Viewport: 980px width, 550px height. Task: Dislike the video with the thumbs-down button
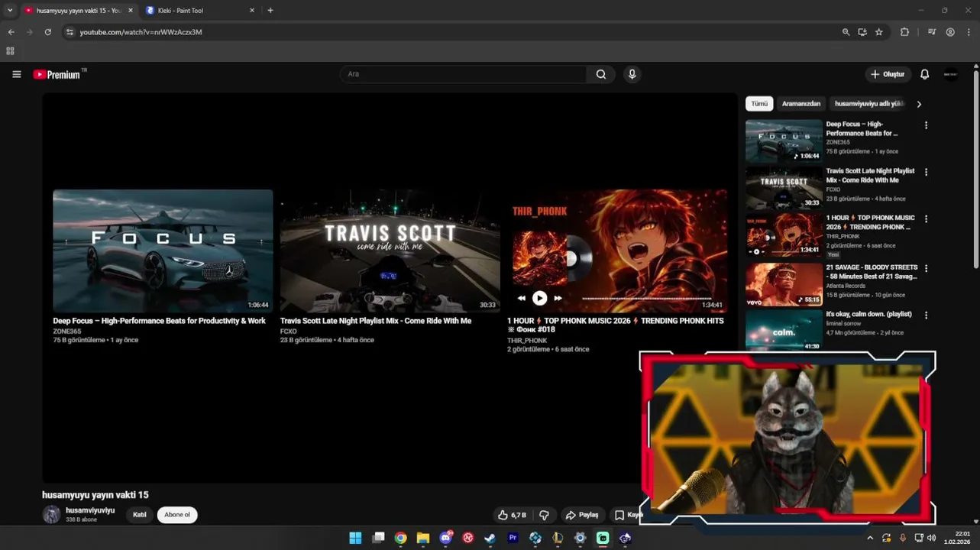click(544, 515)
